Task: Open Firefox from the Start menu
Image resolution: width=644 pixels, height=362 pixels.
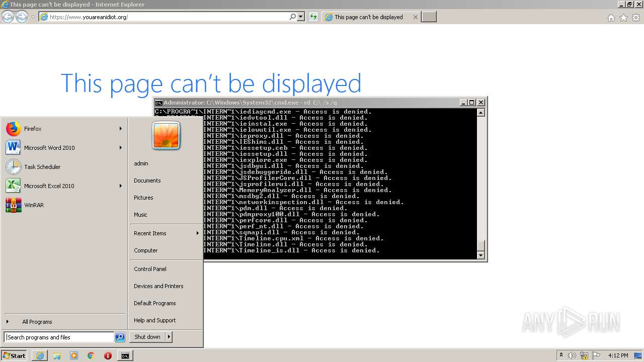Action: (64, 129)
